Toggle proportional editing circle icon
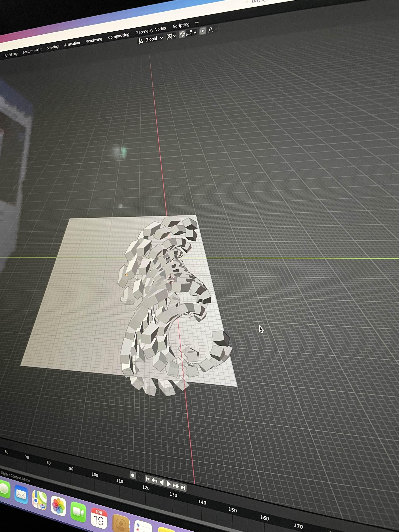399x532 pixels. tap(203, 31)
